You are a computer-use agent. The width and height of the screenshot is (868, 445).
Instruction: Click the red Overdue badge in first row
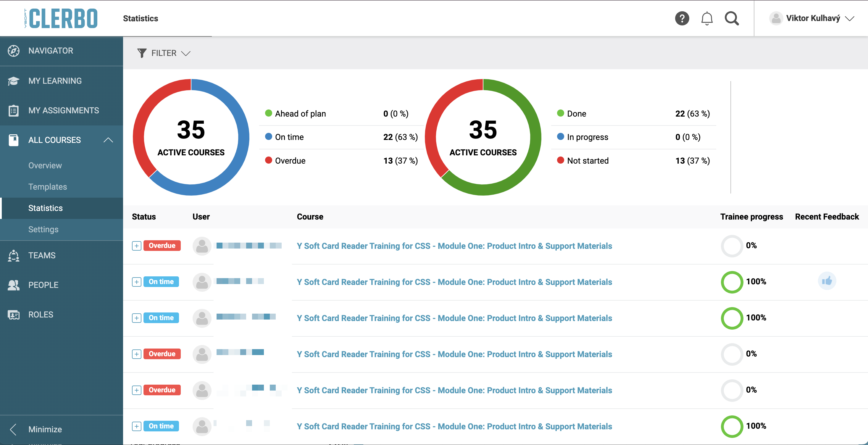pyautogui.click(x=162, y=245)
